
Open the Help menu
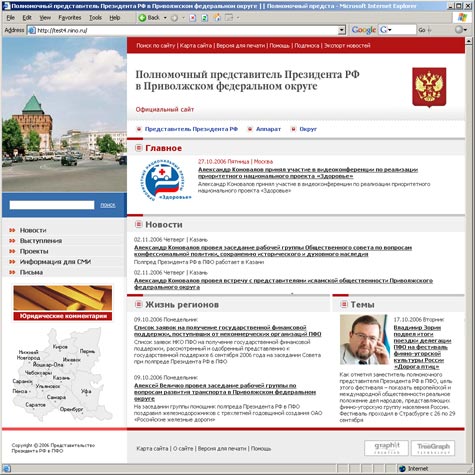pyautogui.click(x=115, y=18)
